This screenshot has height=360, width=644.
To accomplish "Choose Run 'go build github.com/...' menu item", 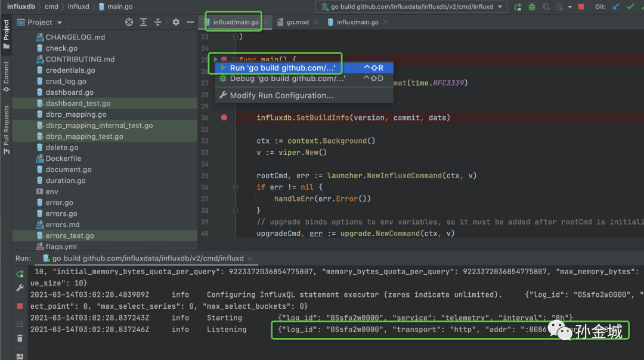I will (x=282, y=68).
